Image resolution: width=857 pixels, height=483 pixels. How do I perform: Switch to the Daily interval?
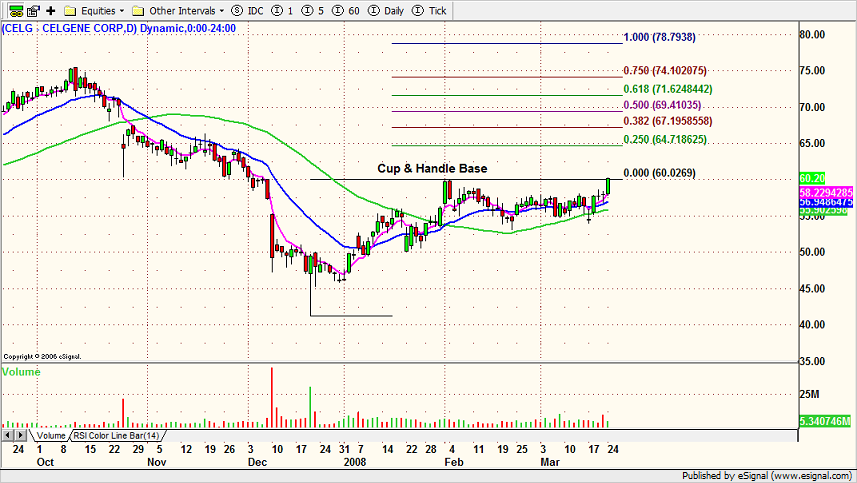click(x=386, y=10)
